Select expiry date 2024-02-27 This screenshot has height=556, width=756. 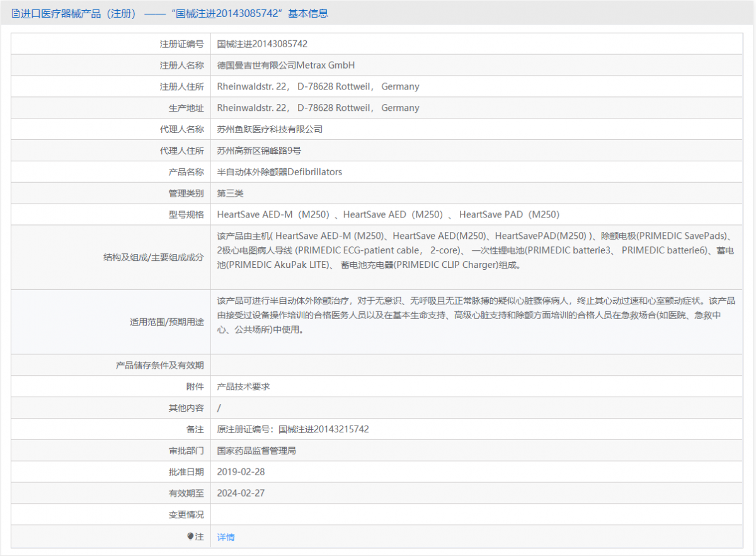point(241,493)
